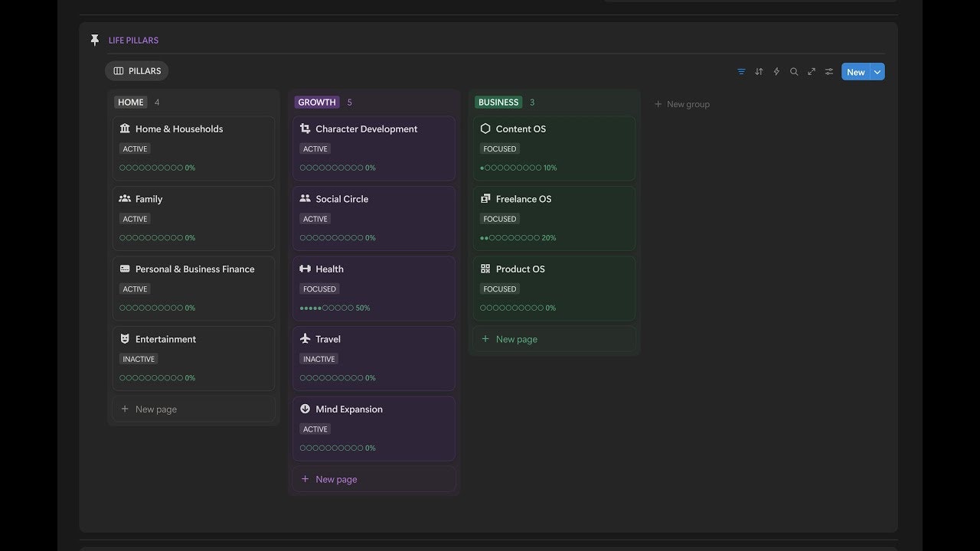Click the HOME group label
Viewport: 980px width, 551px height.
131,103
